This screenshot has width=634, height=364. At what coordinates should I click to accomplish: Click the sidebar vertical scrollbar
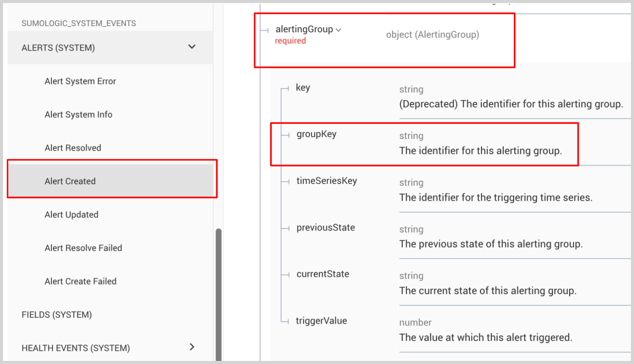(219, 292)
